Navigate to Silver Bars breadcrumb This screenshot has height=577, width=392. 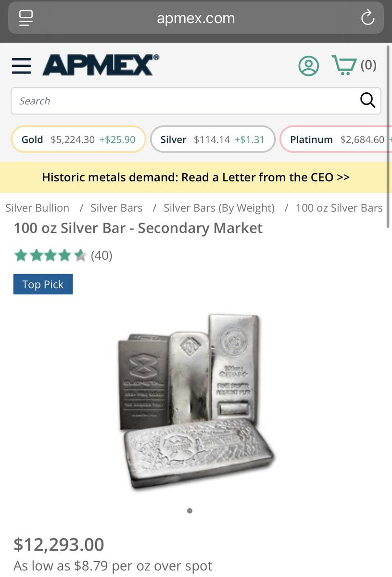(x=116, y=208)
